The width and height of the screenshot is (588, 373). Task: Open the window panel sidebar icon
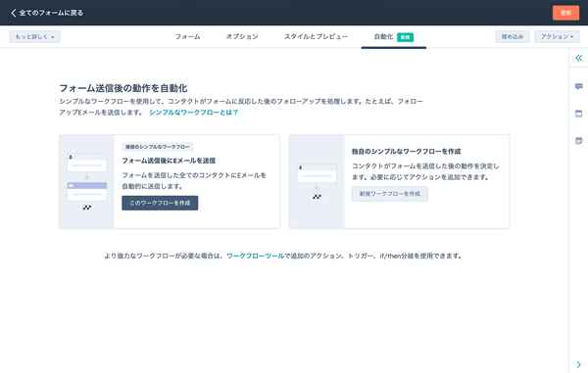[578, 114]
